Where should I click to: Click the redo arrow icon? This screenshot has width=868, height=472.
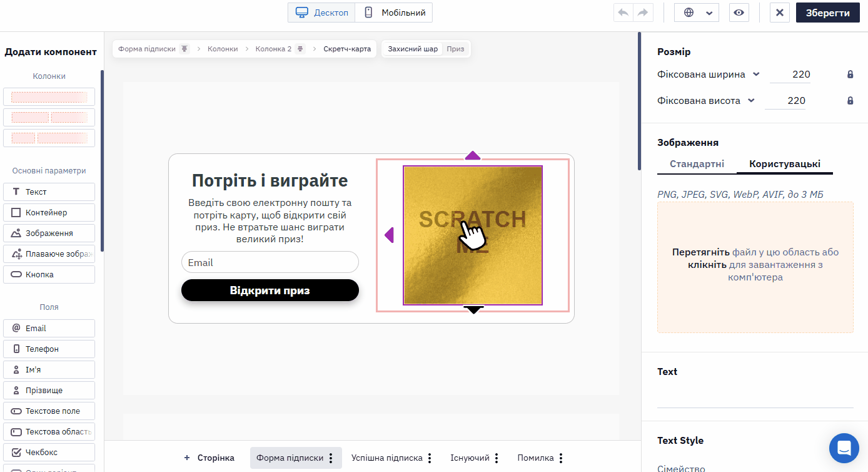643,13
